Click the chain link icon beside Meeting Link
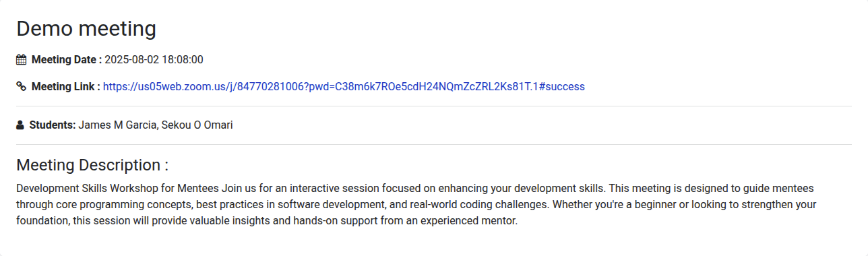 tap(21, 86)
